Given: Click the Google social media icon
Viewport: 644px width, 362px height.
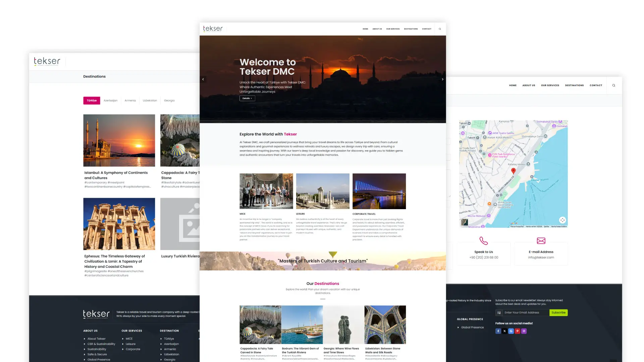Looking at the screenshot, I should tap(511, 331).
